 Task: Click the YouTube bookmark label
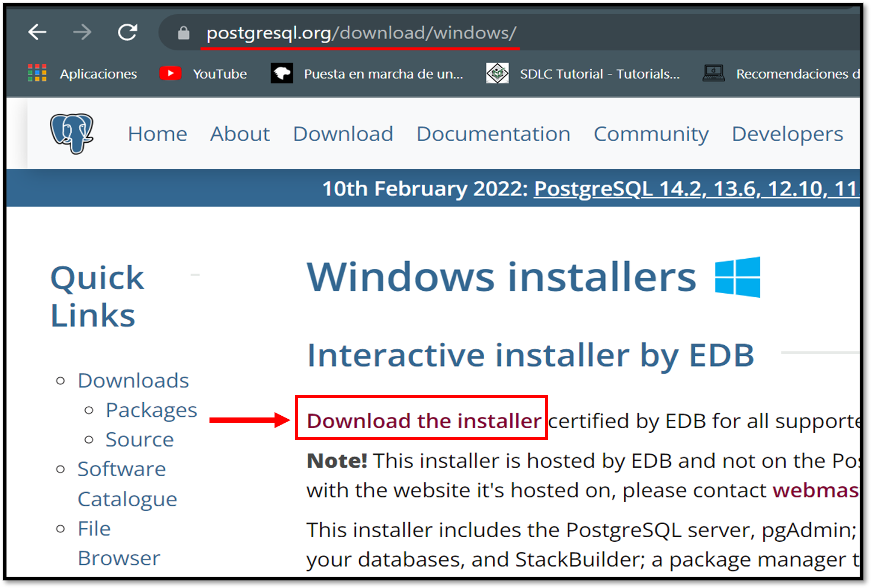coord(220,74)
